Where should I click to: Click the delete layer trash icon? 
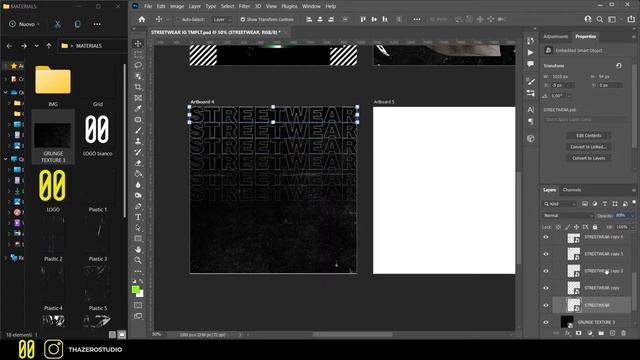pos(623,333)
